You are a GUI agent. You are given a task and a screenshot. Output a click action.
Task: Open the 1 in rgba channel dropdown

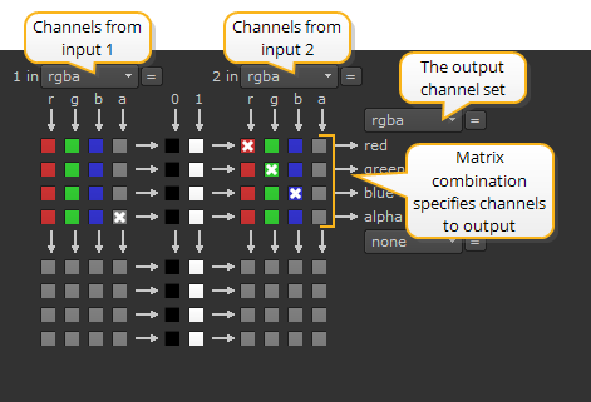click(89, 77)
